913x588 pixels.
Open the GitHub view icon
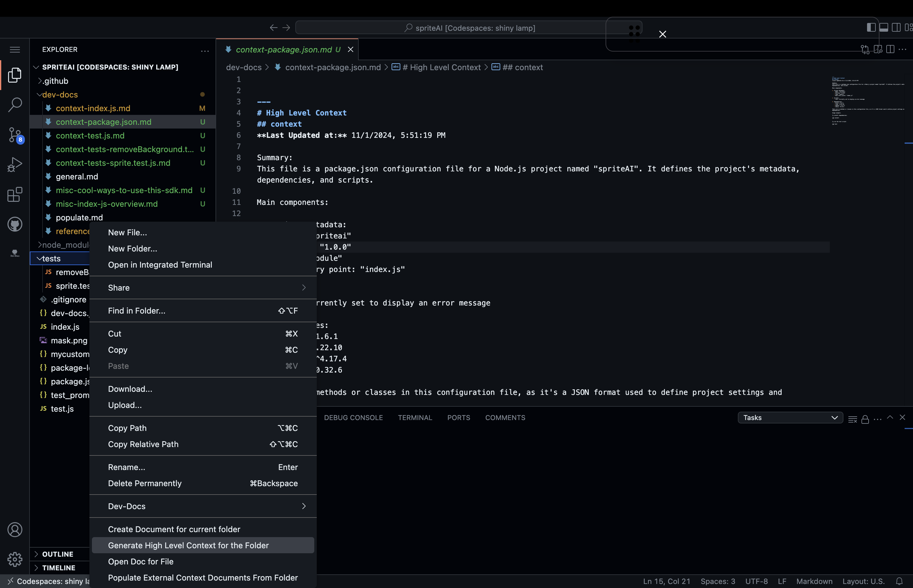coord(15,224)
